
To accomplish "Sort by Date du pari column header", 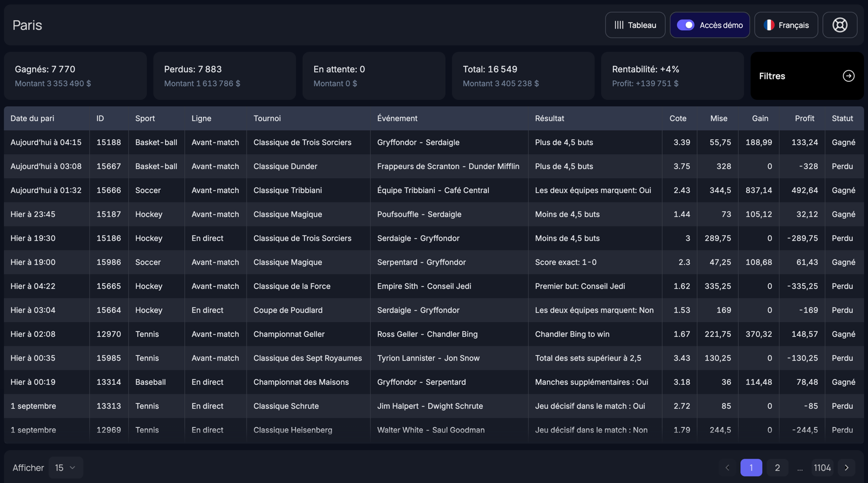I will (32, 118).
